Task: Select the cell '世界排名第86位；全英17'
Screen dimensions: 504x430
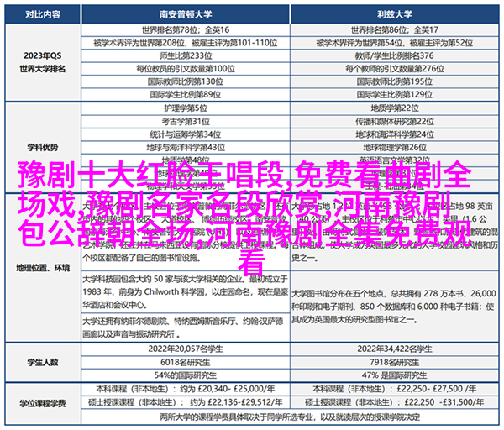Action: [x=395, y=30]
